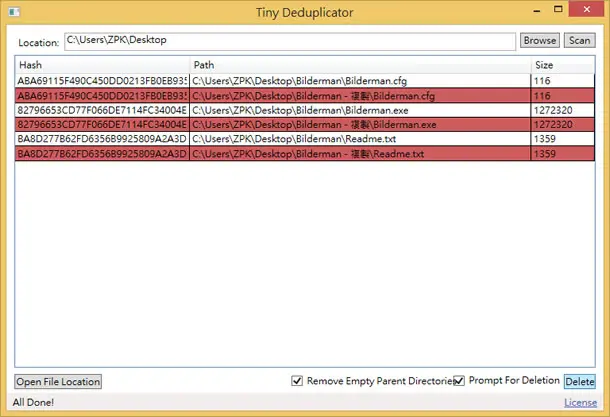The width and height of the screenshot is (610, 417).
Task: Close the Tiny Deduplicator window
Action: 587,9
